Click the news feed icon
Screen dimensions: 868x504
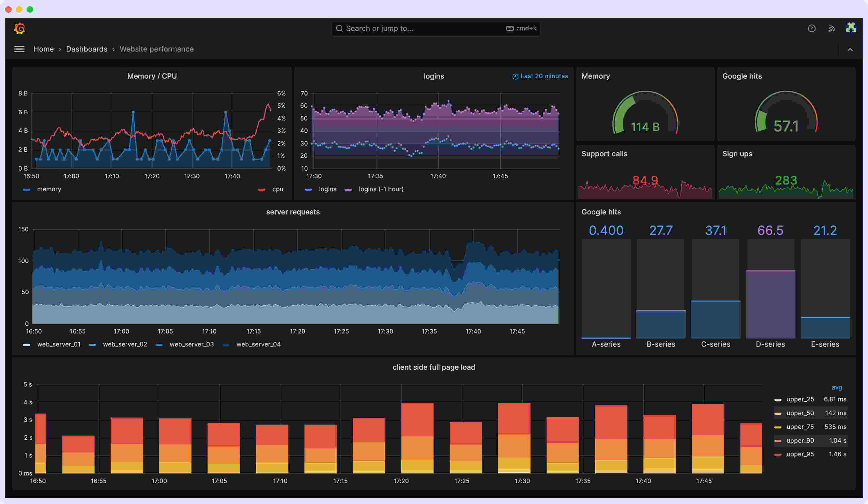coord(832,28)
